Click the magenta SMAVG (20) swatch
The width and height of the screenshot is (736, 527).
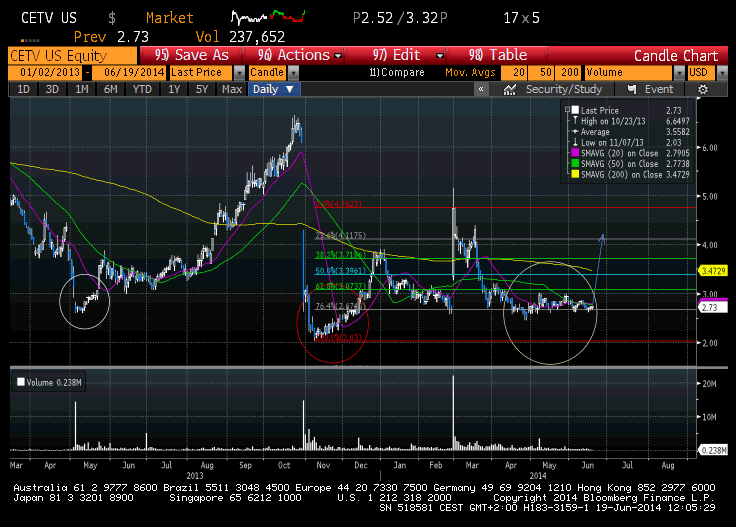click(x=575, y=153)
